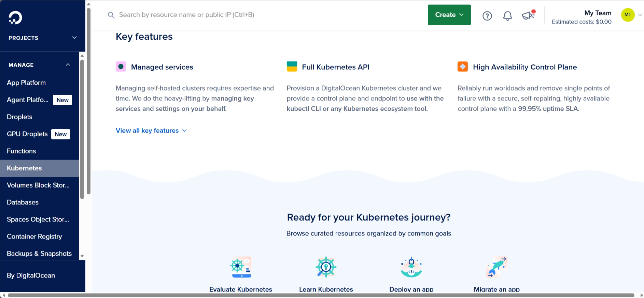The image size is (644, 298).
Task: Open the Create dropdown button
Action: tap(449, 15)
